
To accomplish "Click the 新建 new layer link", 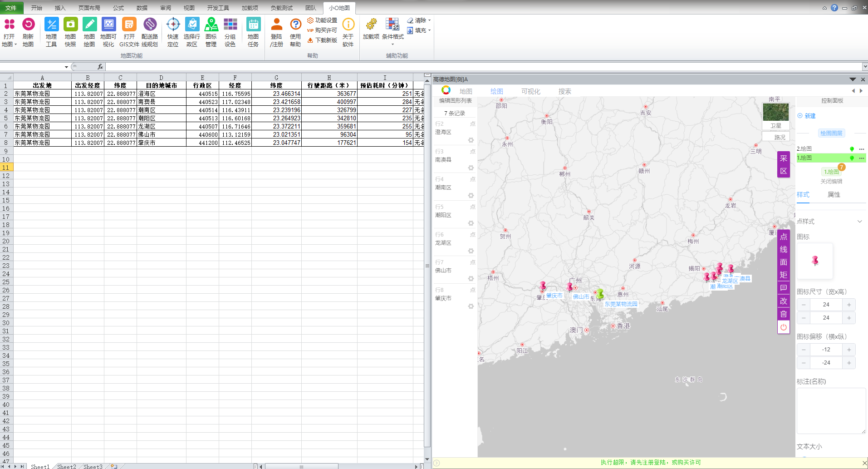I will point(806,116).
